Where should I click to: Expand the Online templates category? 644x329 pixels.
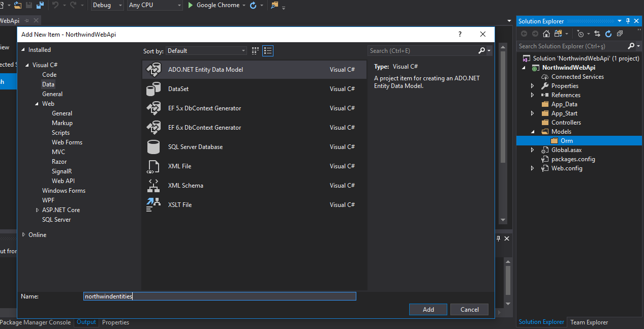point(23,235)
